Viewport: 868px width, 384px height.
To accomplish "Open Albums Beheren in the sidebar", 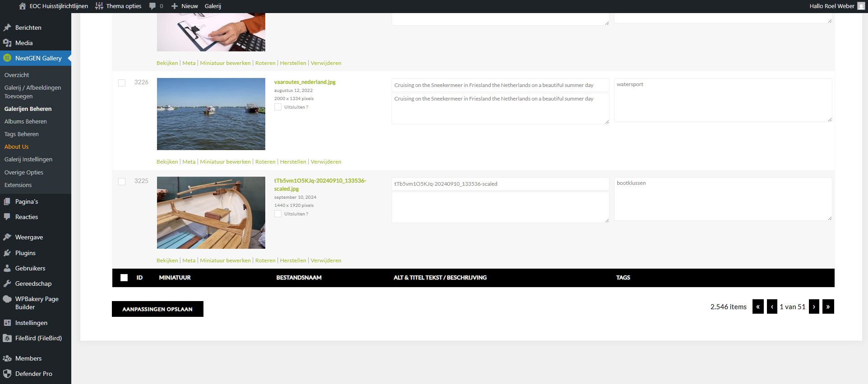I will 26,122.
